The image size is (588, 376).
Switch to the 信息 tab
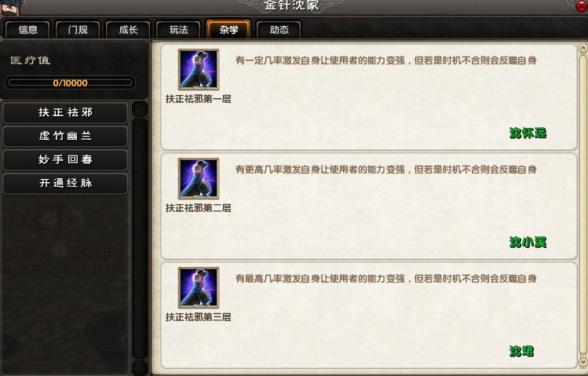27,29
